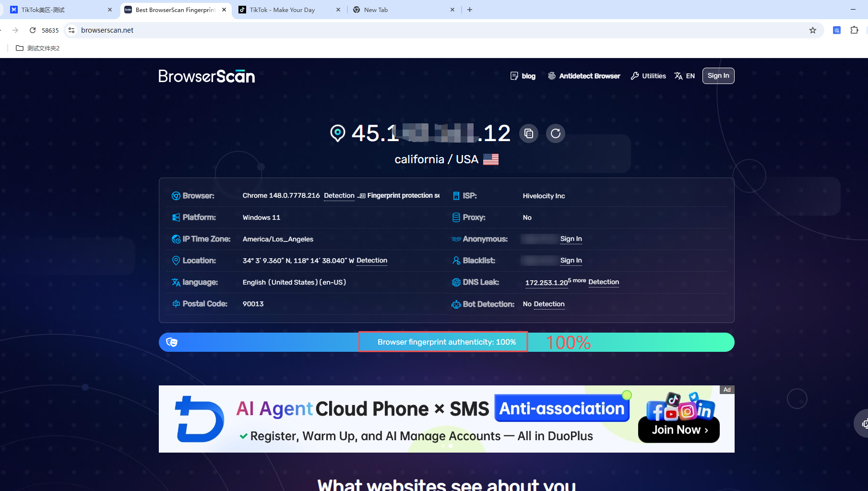Change the site language from EN

coord(685,76)
